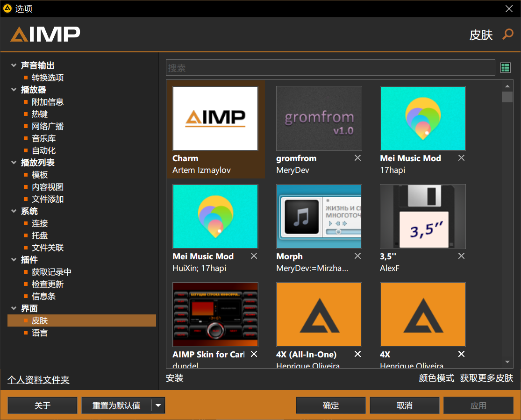The image size is (521, 420).
Task: Select the 4X skin thumbnail
Action: (423, 314)
